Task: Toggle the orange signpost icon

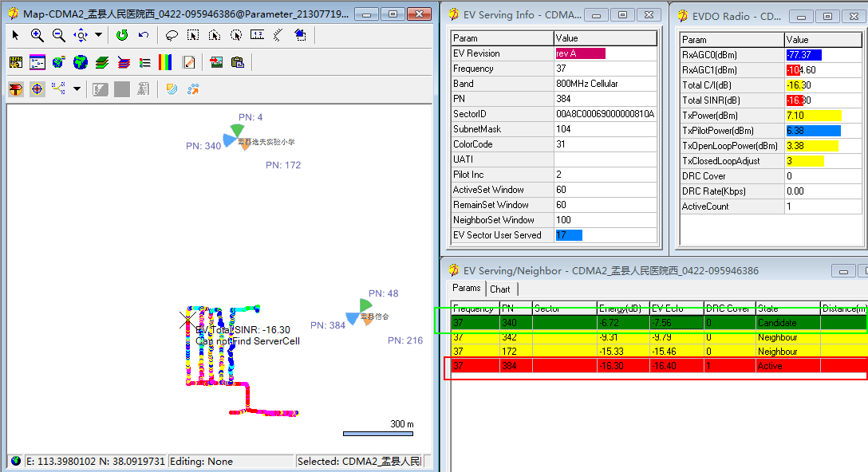Action: click(16, 89)
